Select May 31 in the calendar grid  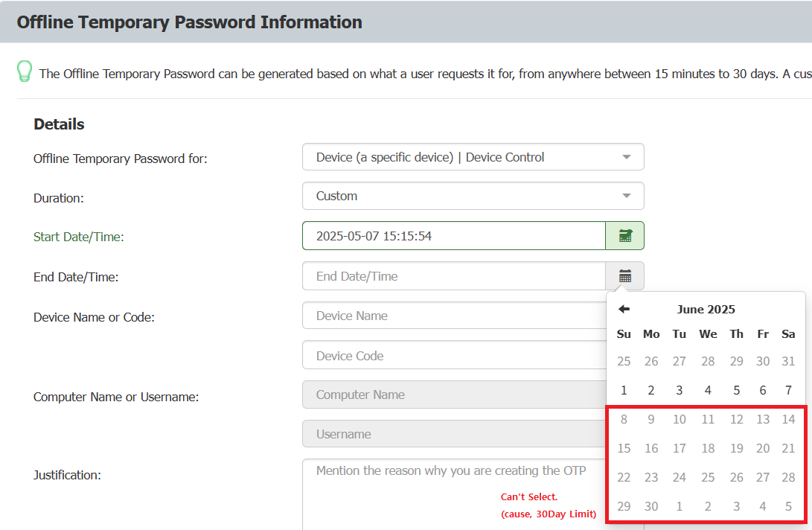coord(788,361)
